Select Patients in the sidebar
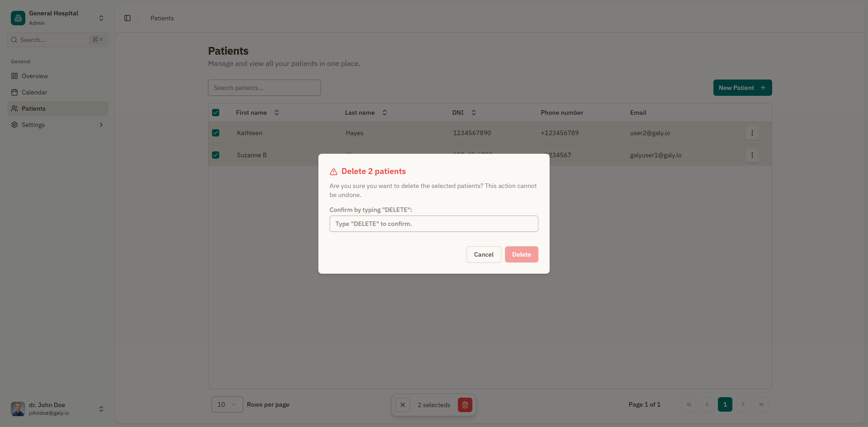The width and height of the screenshot is (868, 427). tap(33, 108)
